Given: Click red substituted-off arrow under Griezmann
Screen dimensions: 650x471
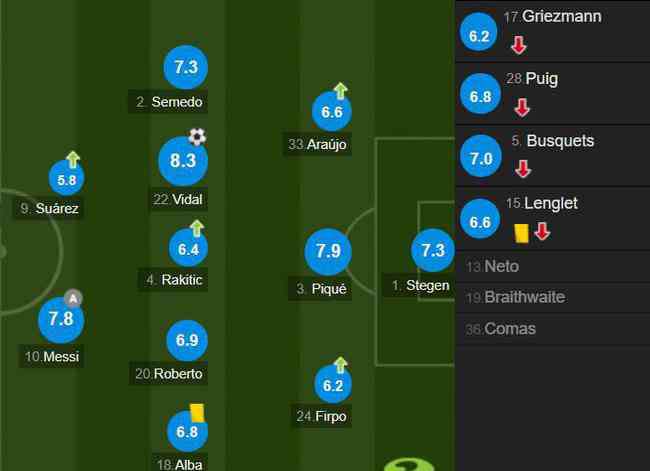Looking at the screenshot, I should pos(519,45).
